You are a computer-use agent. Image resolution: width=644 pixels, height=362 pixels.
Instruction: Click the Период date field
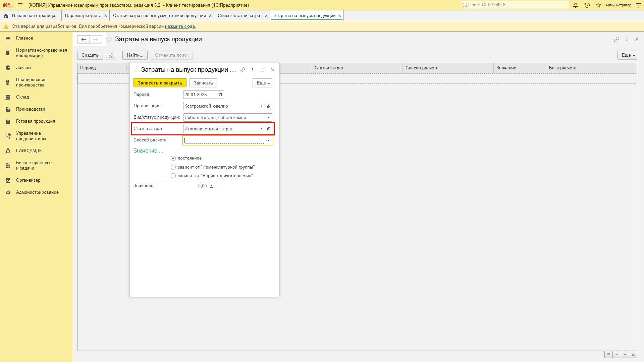200,95
